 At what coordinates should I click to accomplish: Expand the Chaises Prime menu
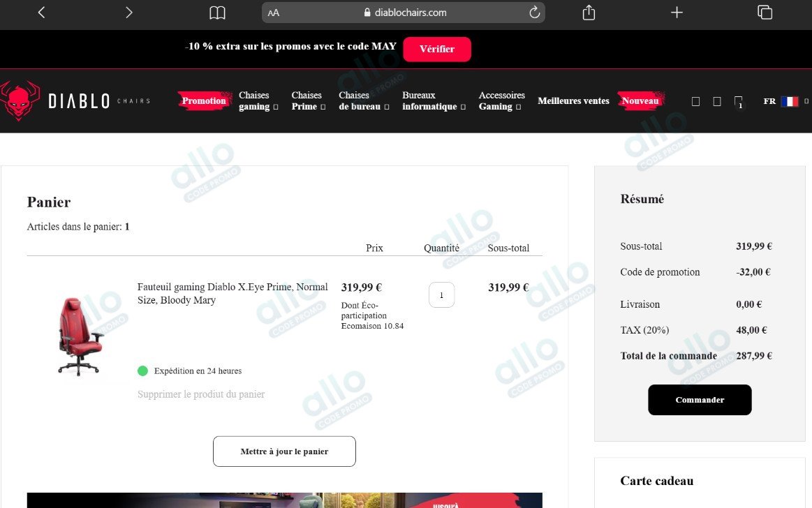[308, 101]
